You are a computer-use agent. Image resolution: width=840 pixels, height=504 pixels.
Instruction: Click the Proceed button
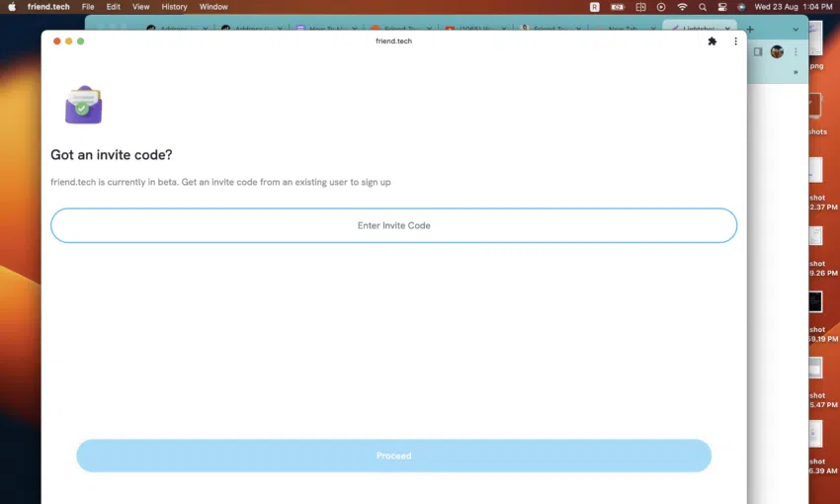pos(393,456)
